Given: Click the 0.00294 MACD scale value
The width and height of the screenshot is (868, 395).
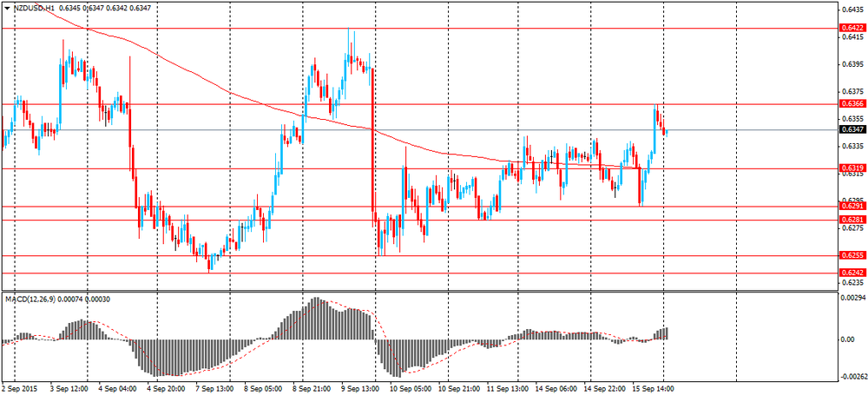Looking at the screenshot, I should tap(851, 298).
